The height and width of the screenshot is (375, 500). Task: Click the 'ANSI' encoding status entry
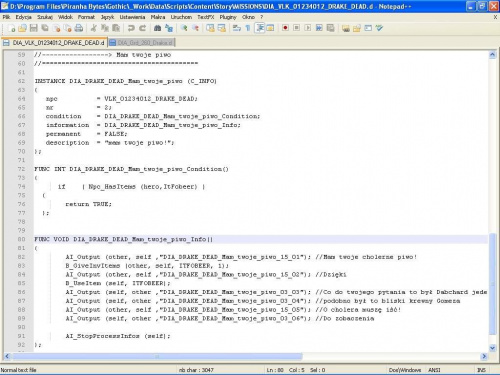pyautogui.click(x=434, y=370)
